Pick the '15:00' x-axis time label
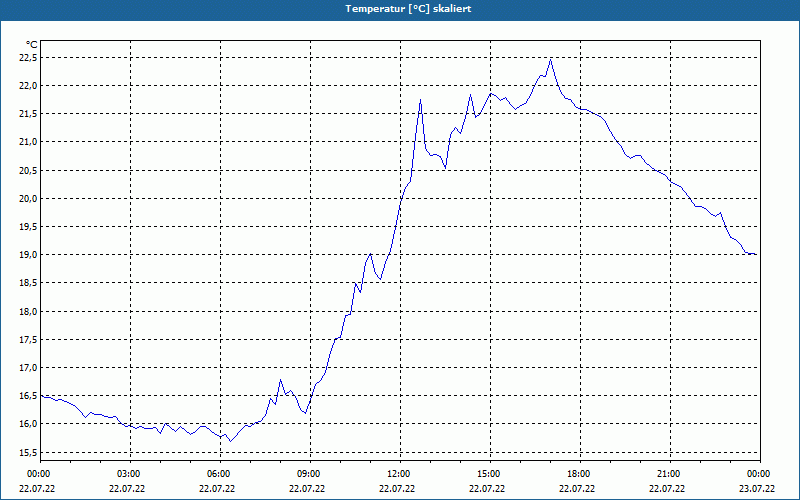800x500 pixels. pyautogui.click(x=487, y=474)
